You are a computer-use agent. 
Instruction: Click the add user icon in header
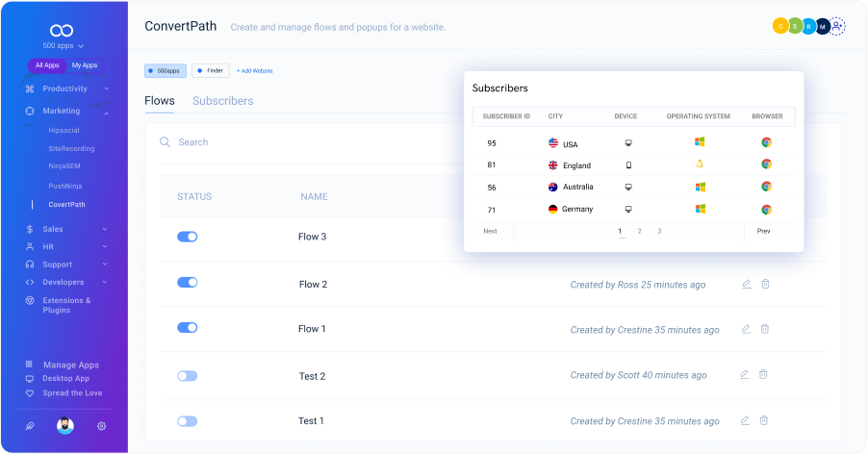[837, 26]
